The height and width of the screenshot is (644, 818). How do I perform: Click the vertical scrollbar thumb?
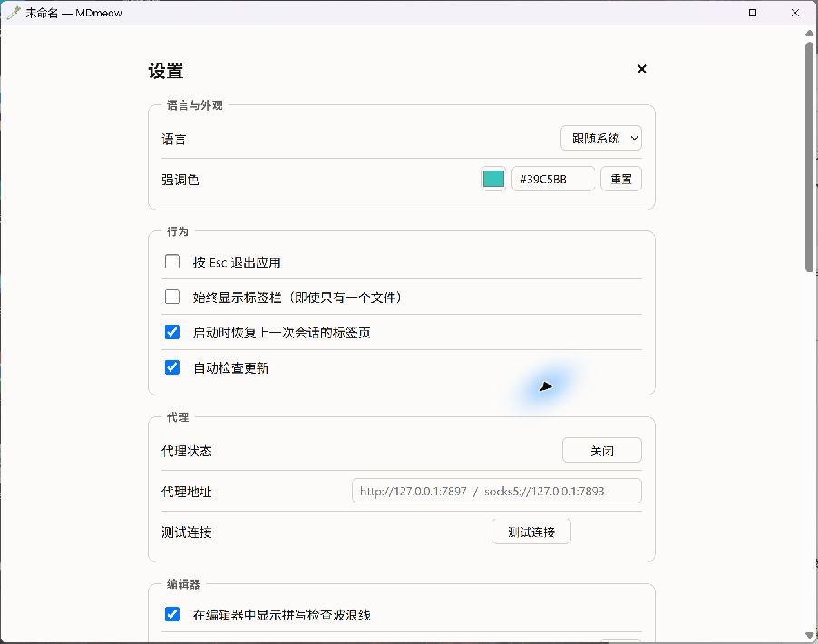tap(809, 157)
